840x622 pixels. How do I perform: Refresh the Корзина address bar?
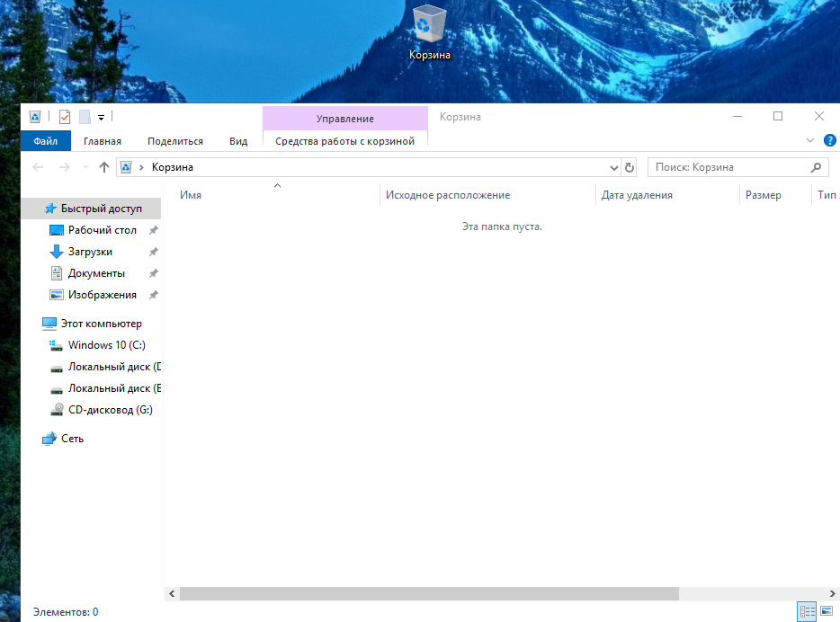click(630, 167)
